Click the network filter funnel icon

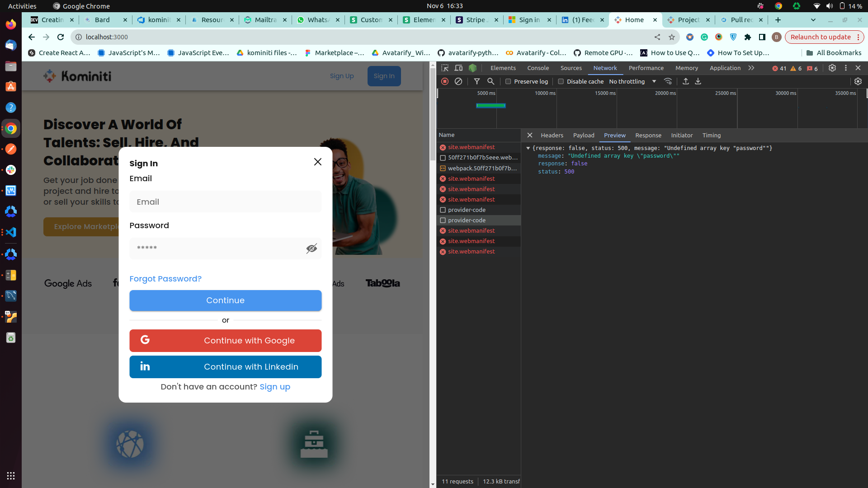[x=476, y=81]
